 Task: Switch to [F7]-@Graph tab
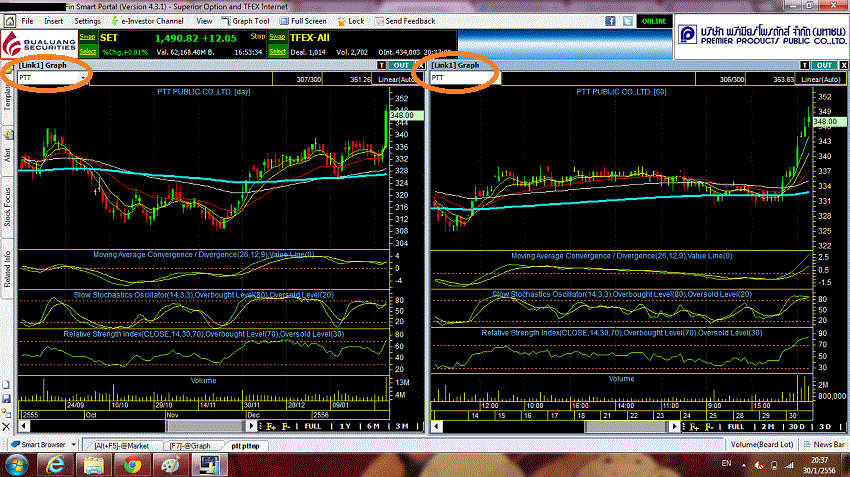click(190, 446)
